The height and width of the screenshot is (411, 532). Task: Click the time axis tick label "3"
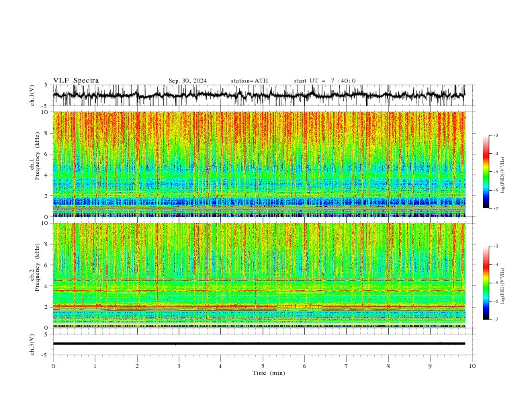point(179,366)
